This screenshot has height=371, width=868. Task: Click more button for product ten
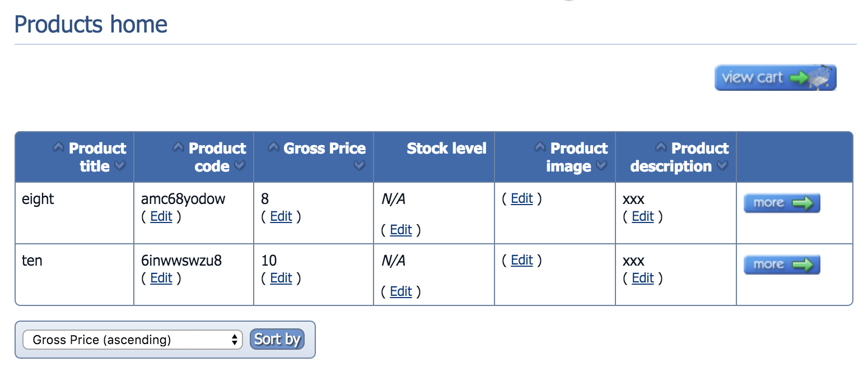tap(782, 265)
